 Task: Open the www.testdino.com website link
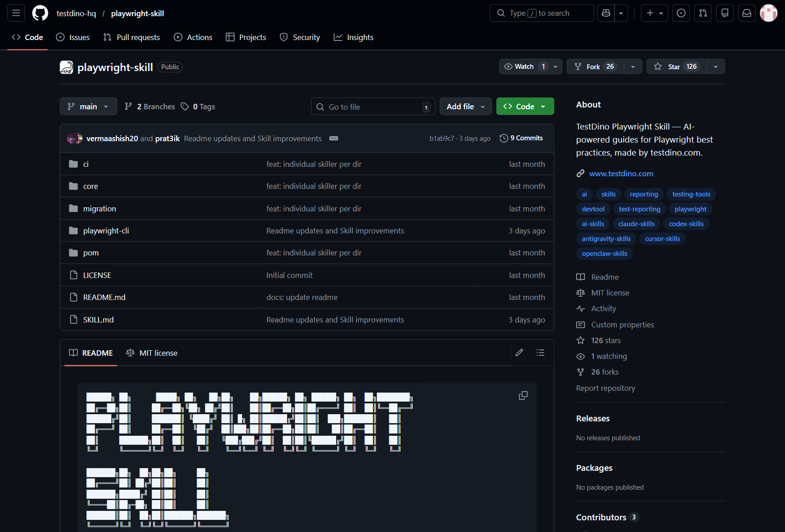[621, 174]
